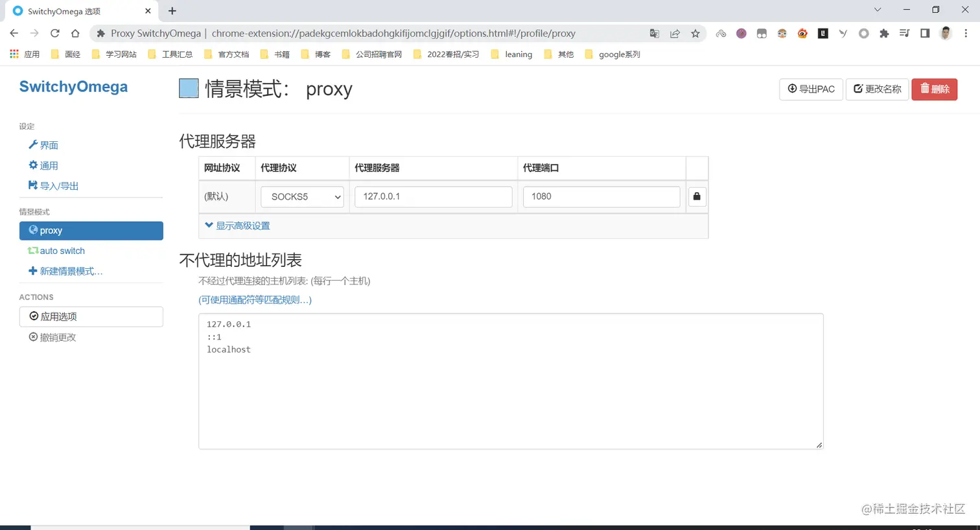
Task: Click the proxy server field 127.0.0.1
Action: click(434, 196)
